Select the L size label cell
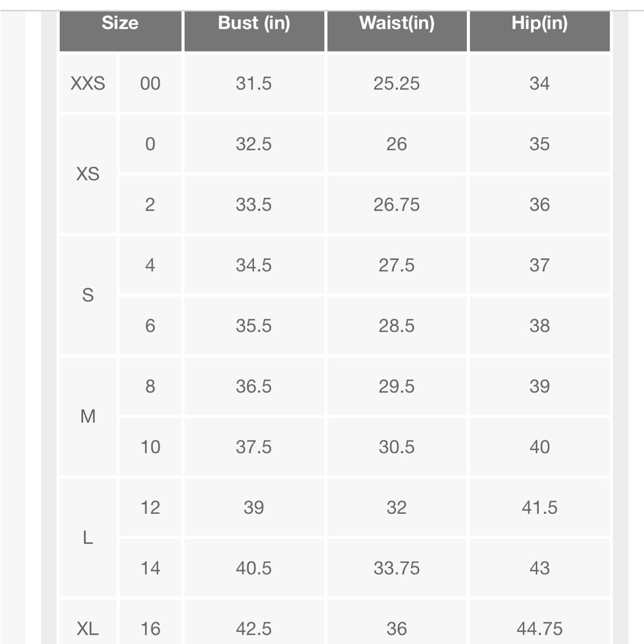644x644 pixels. click(88, 538)
